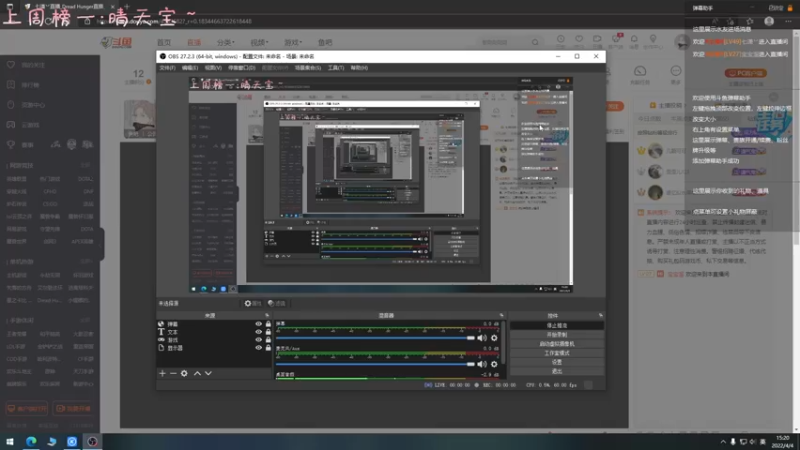Click 工作室模式 button
This screenshot has width=800, height=450.
click(x=557, y=353)
